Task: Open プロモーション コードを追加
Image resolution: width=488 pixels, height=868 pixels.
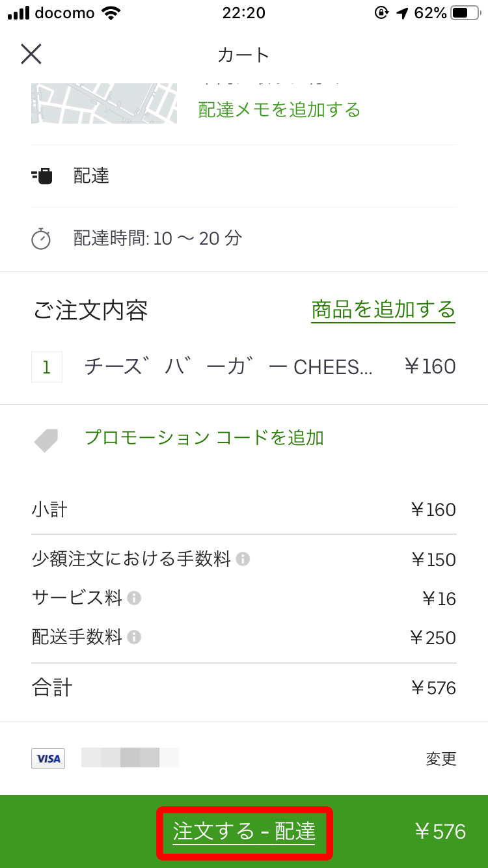Action: point(204,437)
